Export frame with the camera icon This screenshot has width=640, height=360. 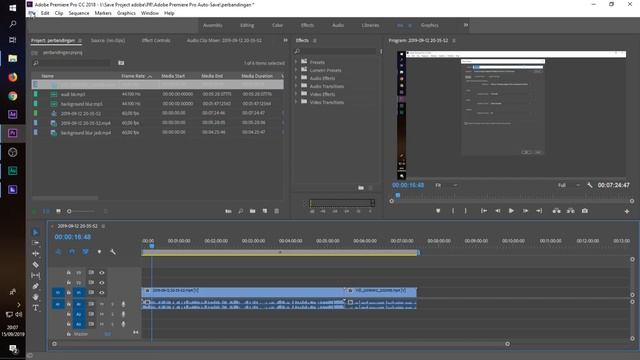585,211
